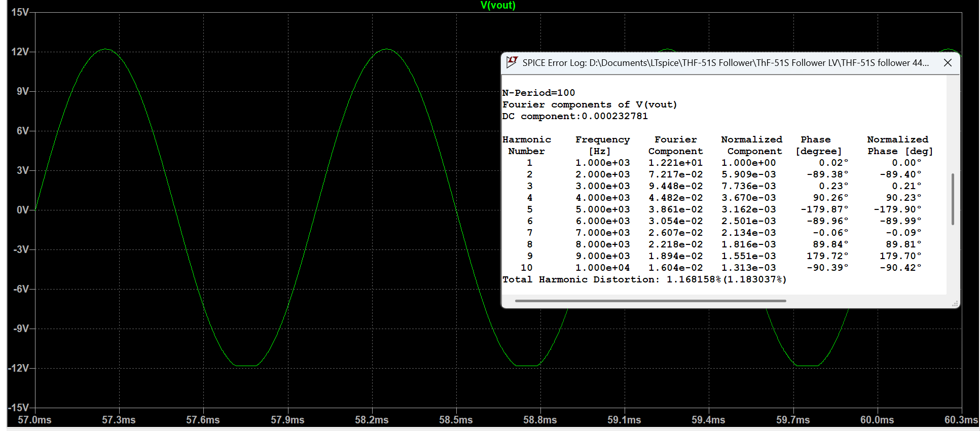
Task: Click frequency value 6.000e+03
Action: [x=602, y=221]
